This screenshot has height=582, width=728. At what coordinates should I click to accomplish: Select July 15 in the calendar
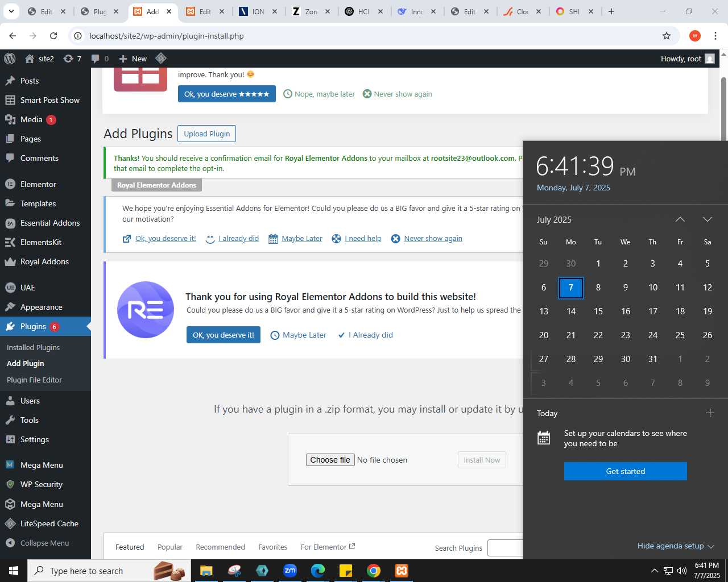(598, 311)
